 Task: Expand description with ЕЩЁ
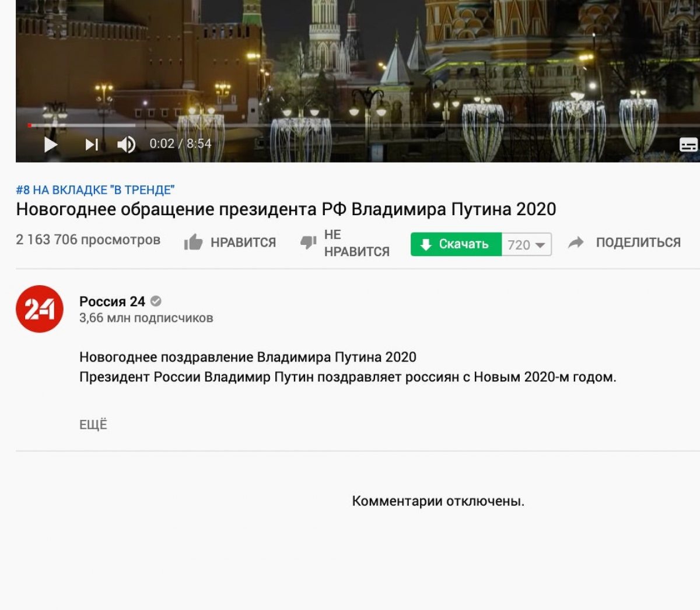[93, 425]
